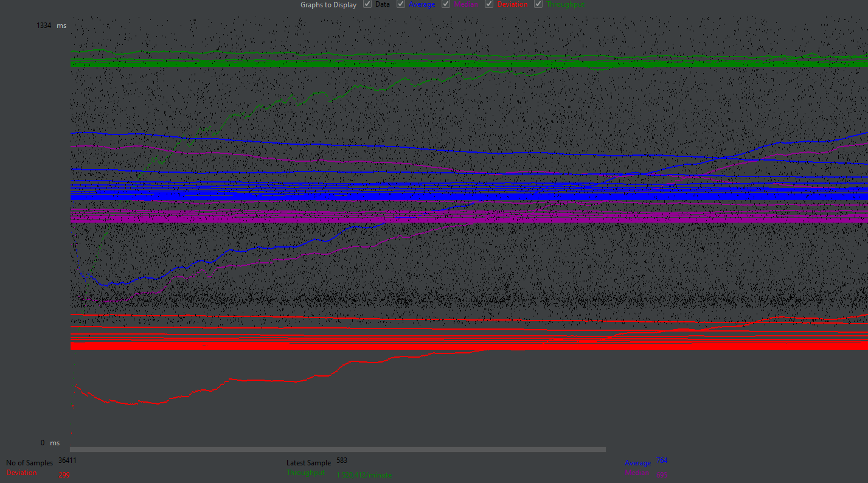
Task: Click the 'Latest Sample' label
Action: pos(308,463)
